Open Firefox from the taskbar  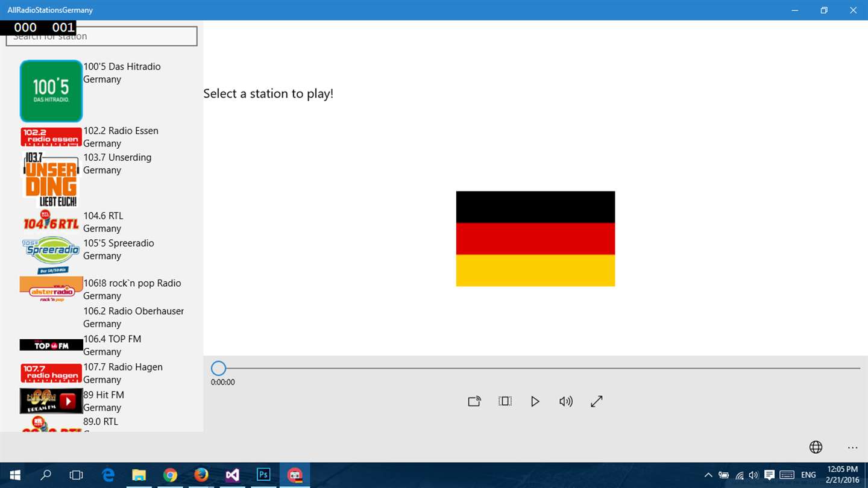click(201, 475)
